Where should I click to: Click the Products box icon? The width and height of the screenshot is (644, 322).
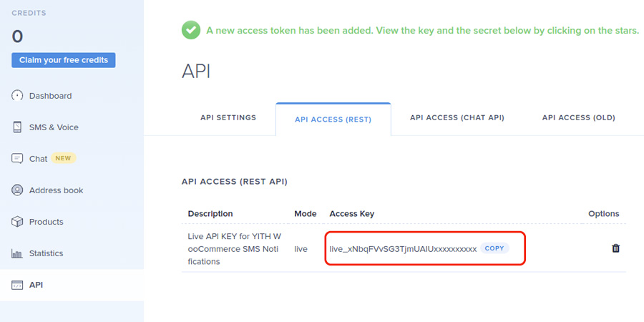point(17,222)
